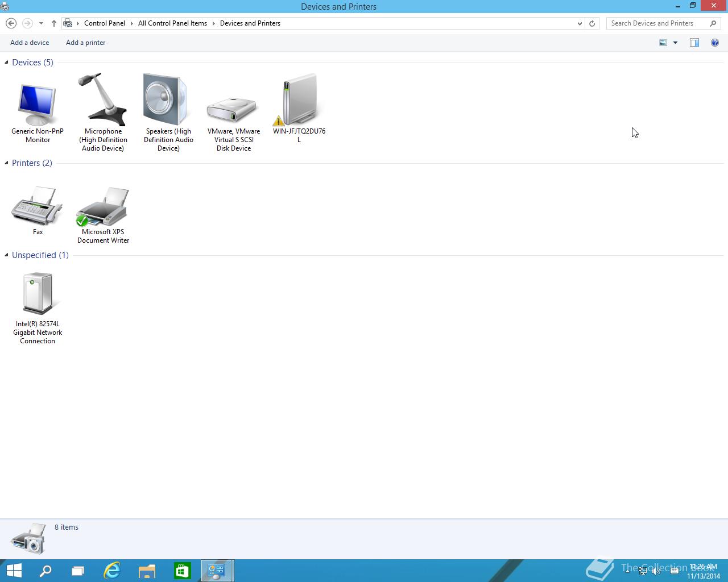Screen dimensions: 728x582
Task: Open the view options dropdown arrow
Action: pyautogui.click(x=675, y=43)
